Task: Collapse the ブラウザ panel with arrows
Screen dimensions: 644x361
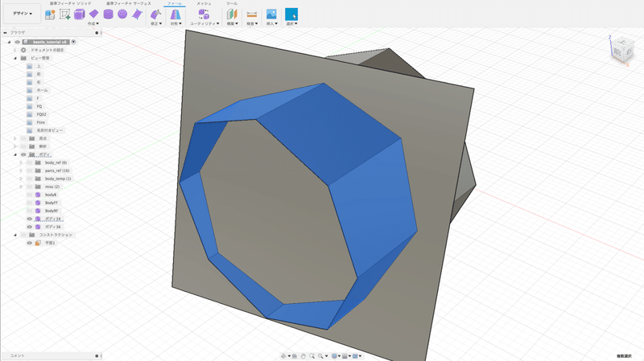Action: click(x=5, y=32)
